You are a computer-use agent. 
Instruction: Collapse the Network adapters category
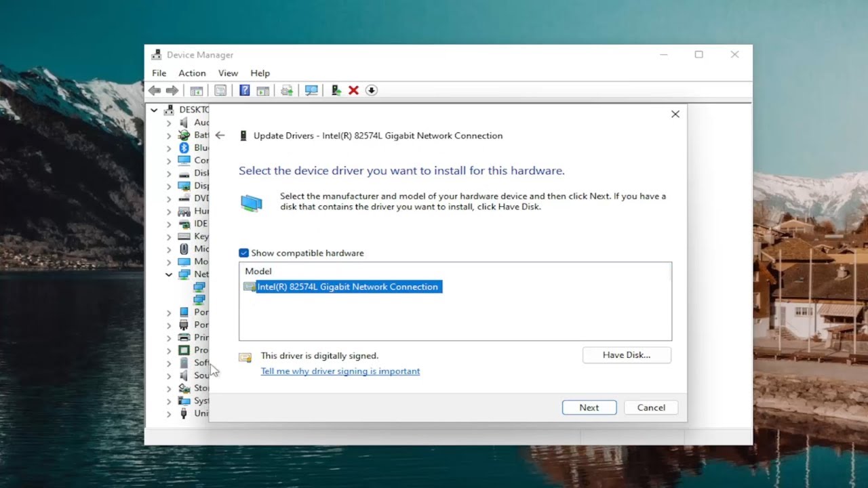pyautogui.click(x=169, y=274)
